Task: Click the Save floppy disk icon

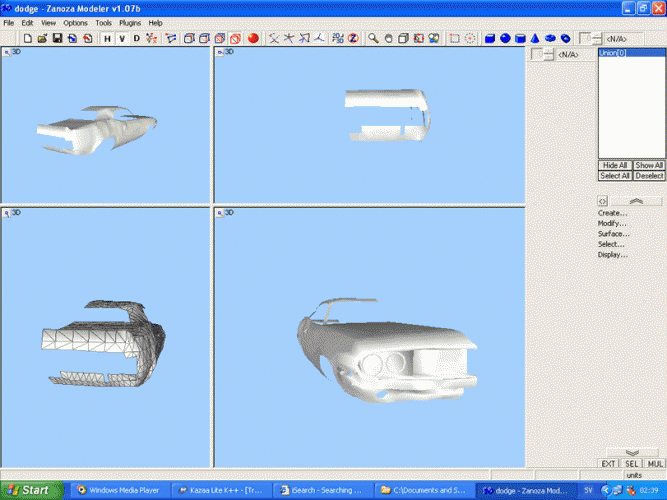Action: pyautogui.click(x=58, y=39)
